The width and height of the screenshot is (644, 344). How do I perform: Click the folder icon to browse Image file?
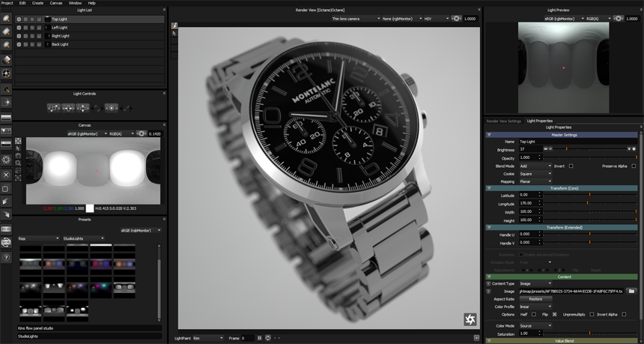pyautogui.click(x=633, y=291)
